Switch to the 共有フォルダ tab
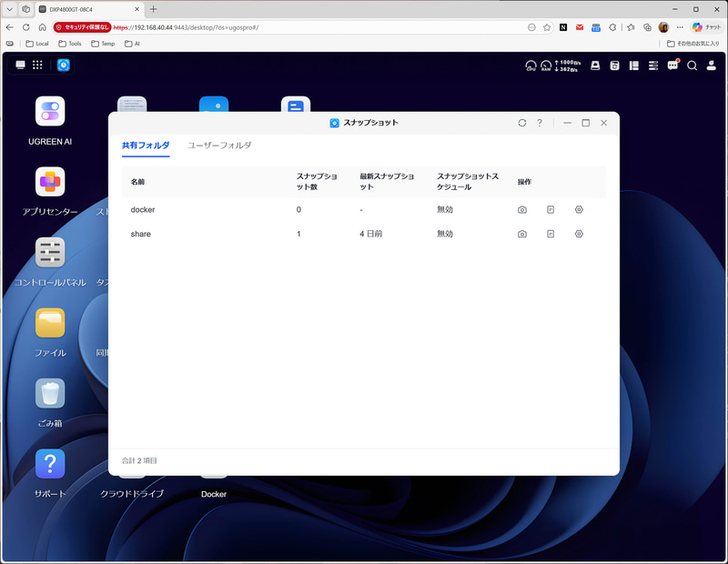The width and height of the screenshot is (728, 564). (146, 146)
